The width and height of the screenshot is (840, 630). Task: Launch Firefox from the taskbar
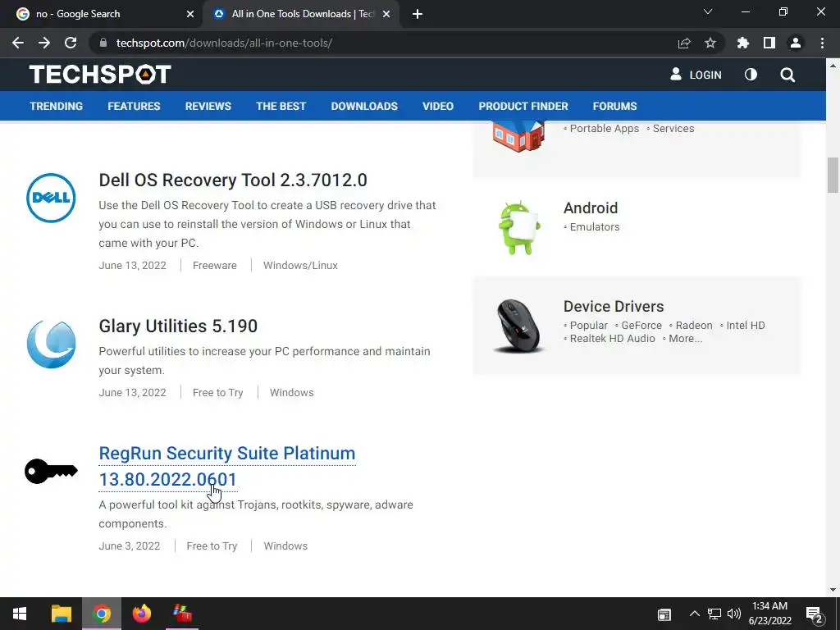pyautogui.click(x=142, y=614)
